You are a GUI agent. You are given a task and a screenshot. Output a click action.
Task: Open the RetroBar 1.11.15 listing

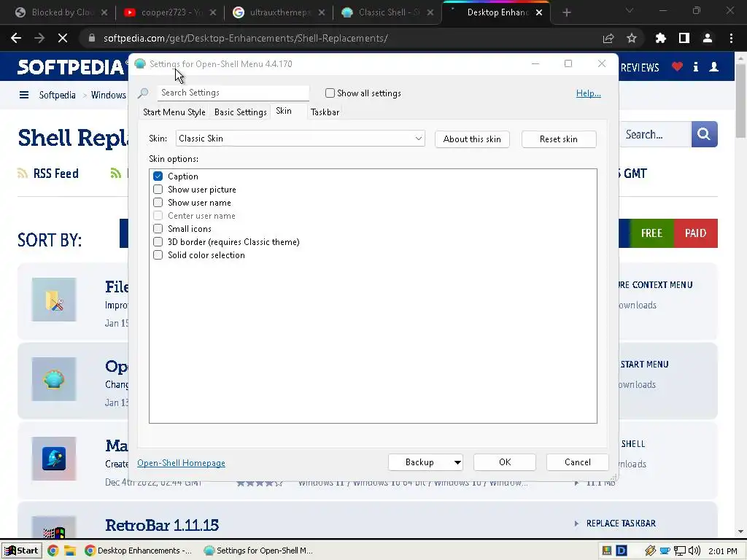(162, 525)
